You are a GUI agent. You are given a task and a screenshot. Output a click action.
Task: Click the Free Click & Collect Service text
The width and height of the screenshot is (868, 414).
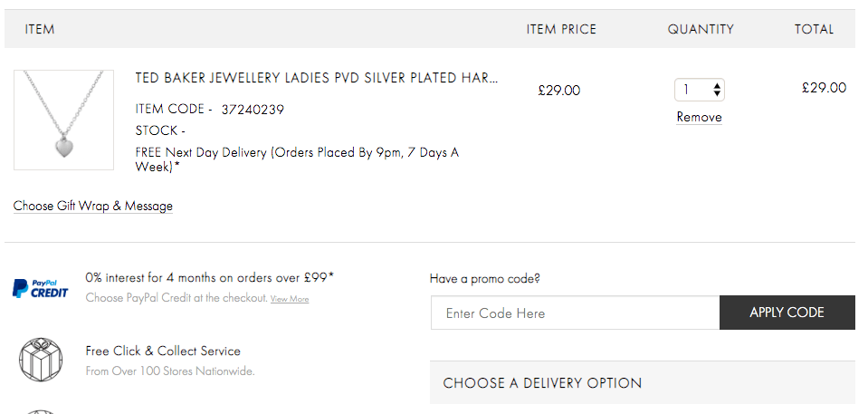pos(163,351)
